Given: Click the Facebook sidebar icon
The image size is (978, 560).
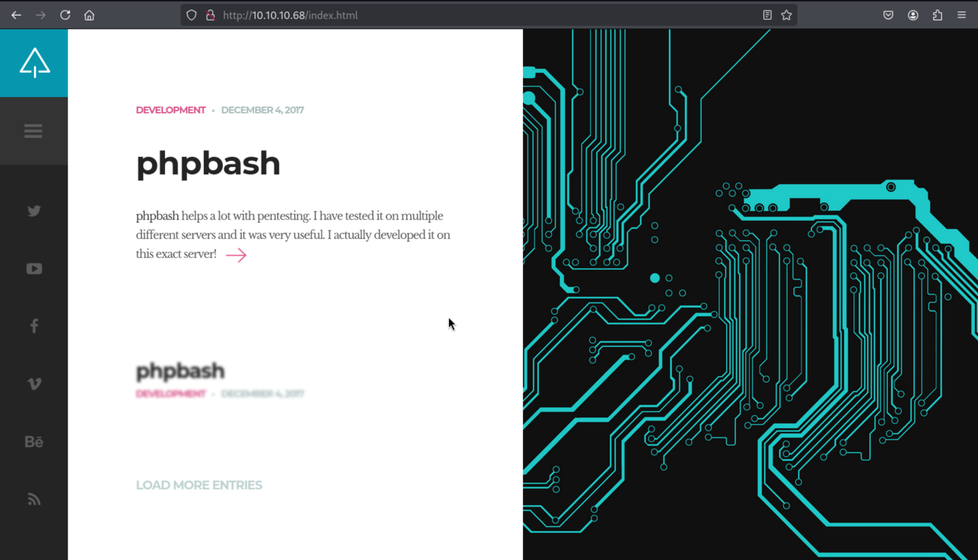Looking at the screenshot, I should click(x=34, y=326).
